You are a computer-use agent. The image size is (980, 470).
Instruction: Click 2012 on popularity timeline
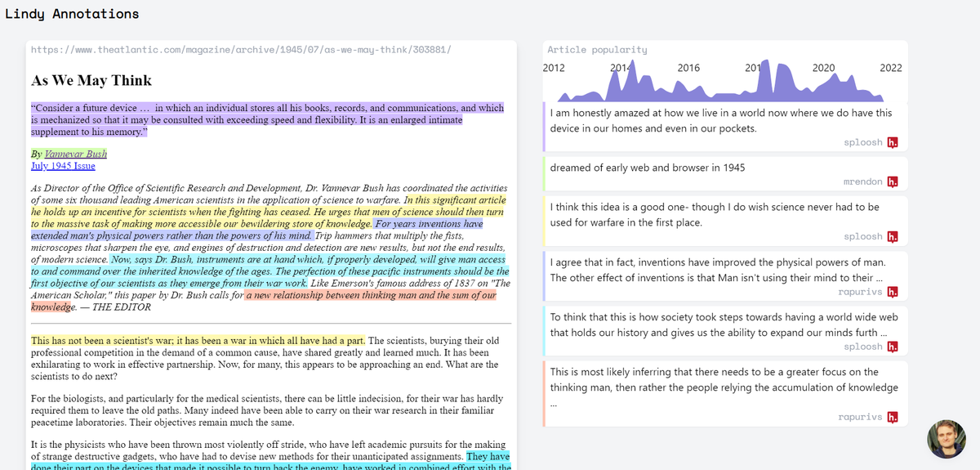tap(554, 68)
